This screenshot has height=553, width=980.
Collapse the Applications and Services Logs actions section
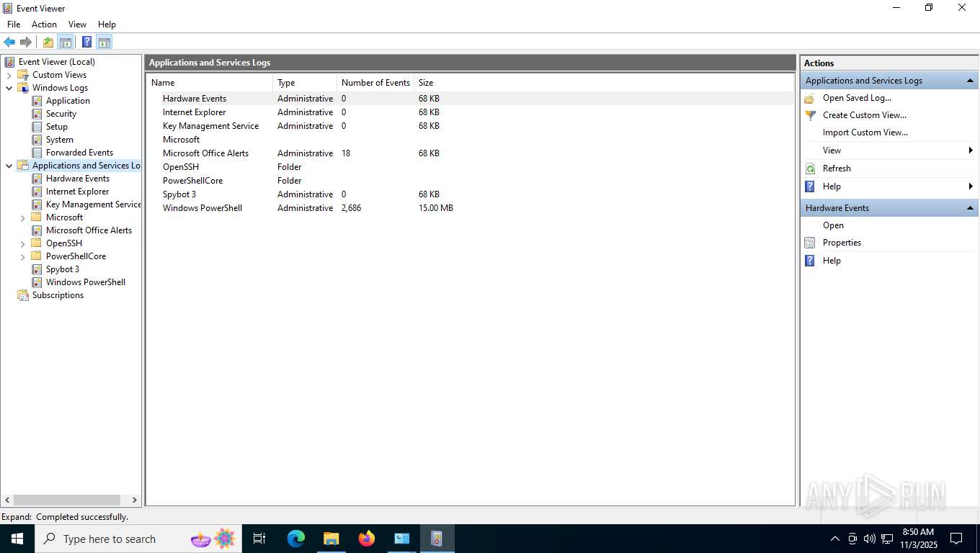pyautogui.click(x=970, y=81)
